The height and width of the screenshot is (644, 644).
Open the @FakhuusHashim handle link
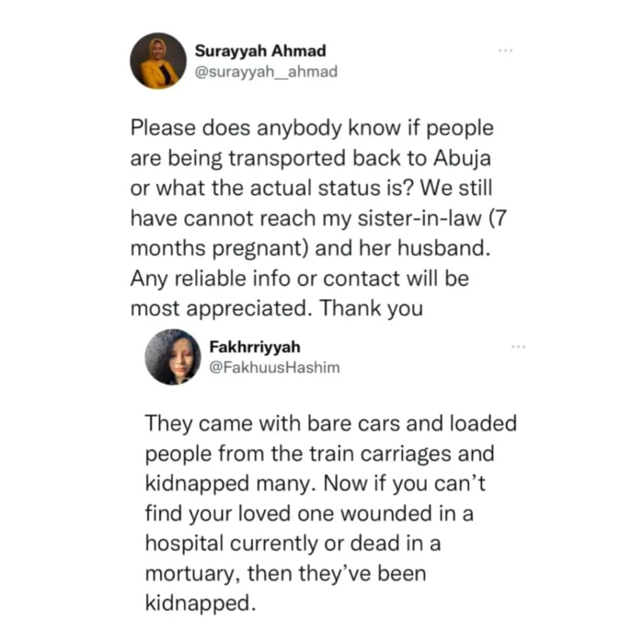click(274, 368)
